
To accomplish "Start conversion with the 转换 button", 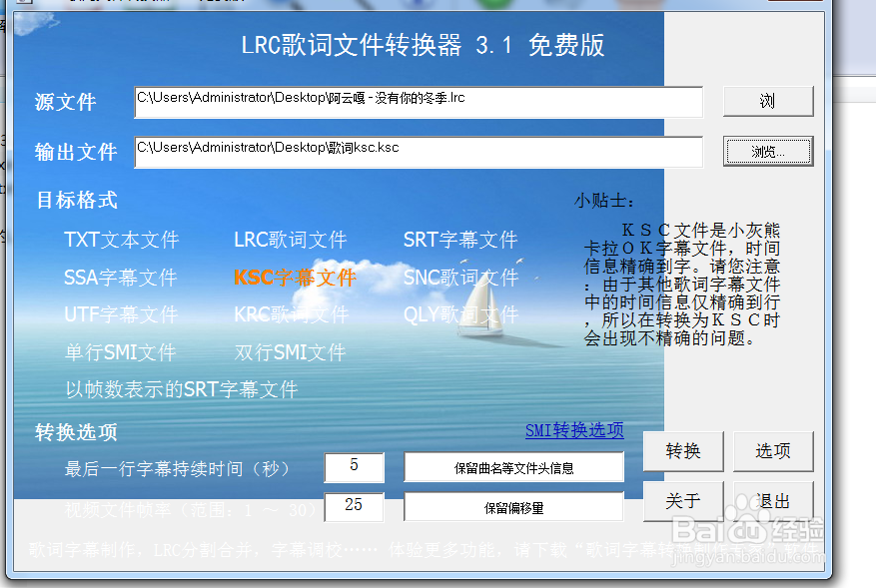I will (x=683, y=450).
